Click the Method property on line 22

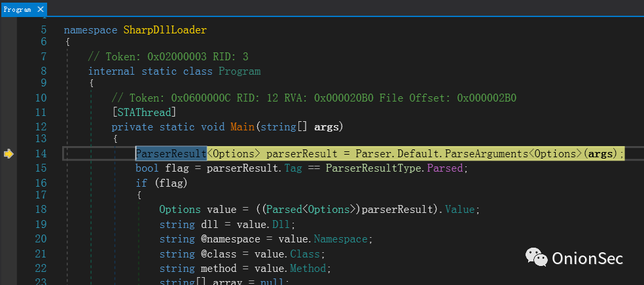pos(308,269)
